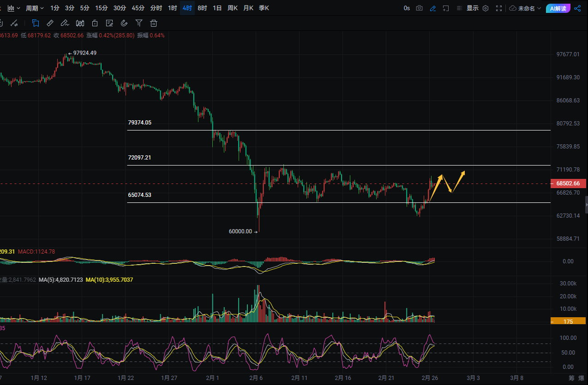Image resolution: width=588 pixels, height=385 pixels.
Task: Select the 15分 timeframe tab
Action: pos(102,8)
